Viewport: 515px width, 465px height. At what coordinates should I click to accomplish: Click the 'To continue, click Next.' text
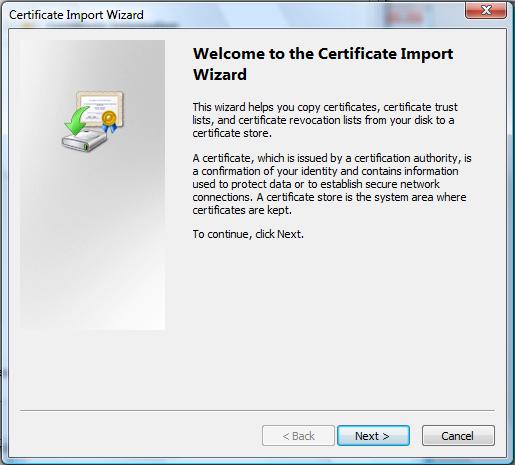[x=248, y=234]
